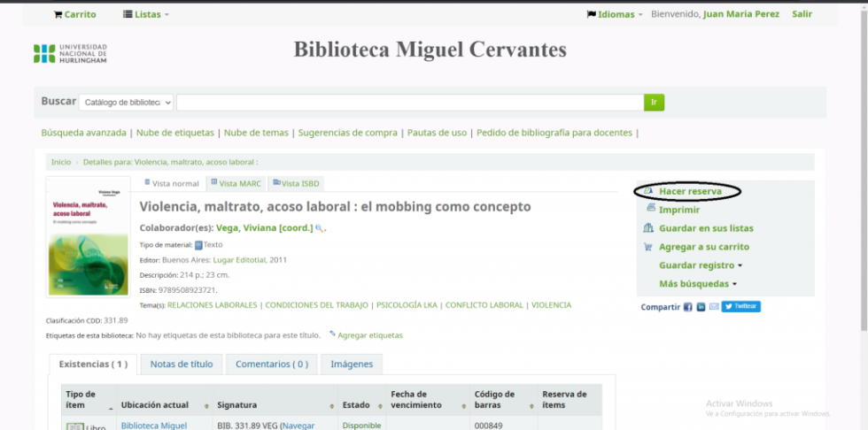Click the lists icon beside Guardar en sus listas
Image resolution: width=868 pixels, height=430 pixels.
coord(648,227)
